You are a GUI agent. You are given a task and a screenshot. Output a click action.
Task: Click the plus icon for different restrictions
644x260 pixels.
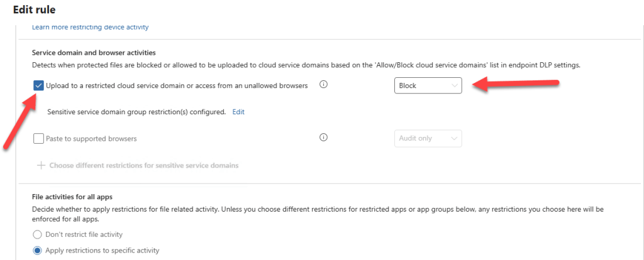click(41, 166)
